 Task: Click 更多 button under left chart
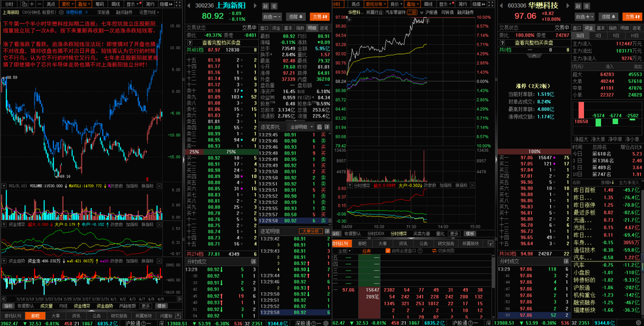[145, 306]
